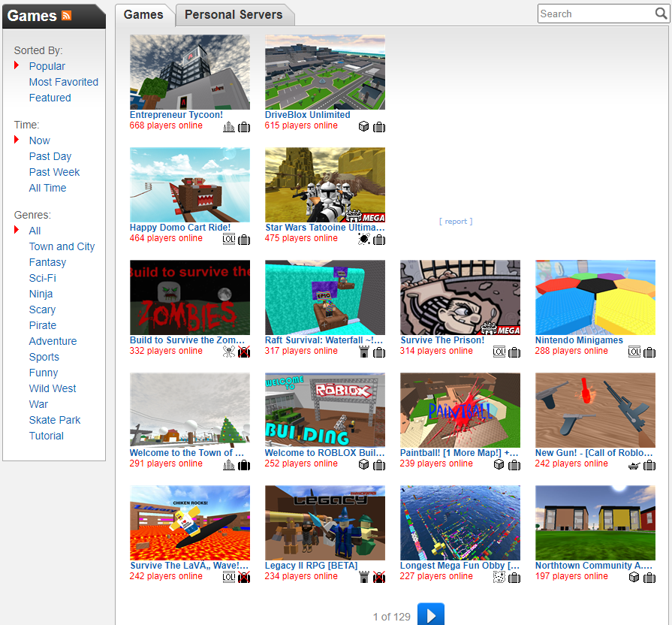Viewport: 672px width, 625px height.
Task: Click LOL icon under Survive The Prison!
Action: (x=499, y=352)
